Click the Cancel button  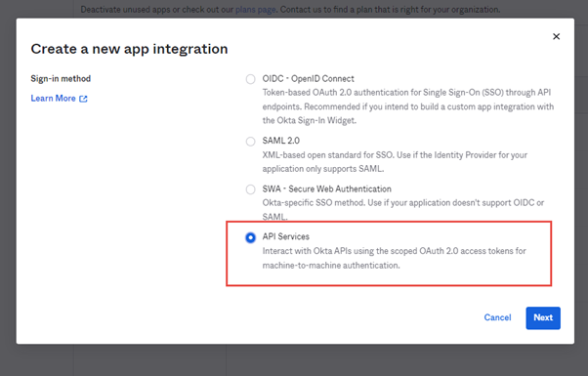[x=497, y=317]
